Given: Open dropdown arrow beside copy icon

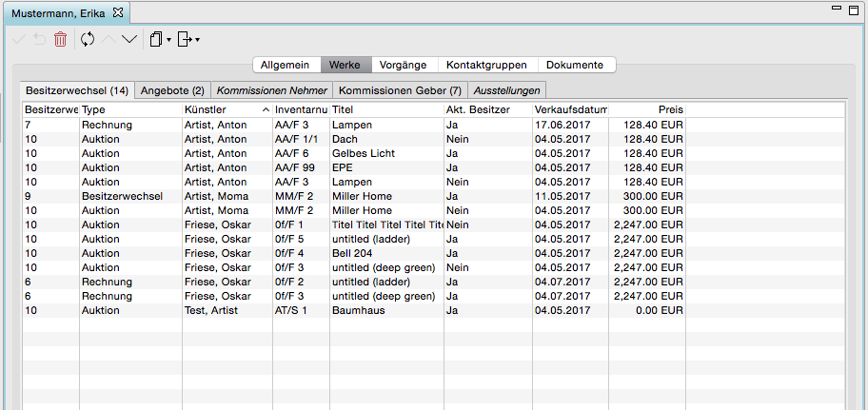Looking at the screenshot, I should pyautogui.click(x=168, y=40).
